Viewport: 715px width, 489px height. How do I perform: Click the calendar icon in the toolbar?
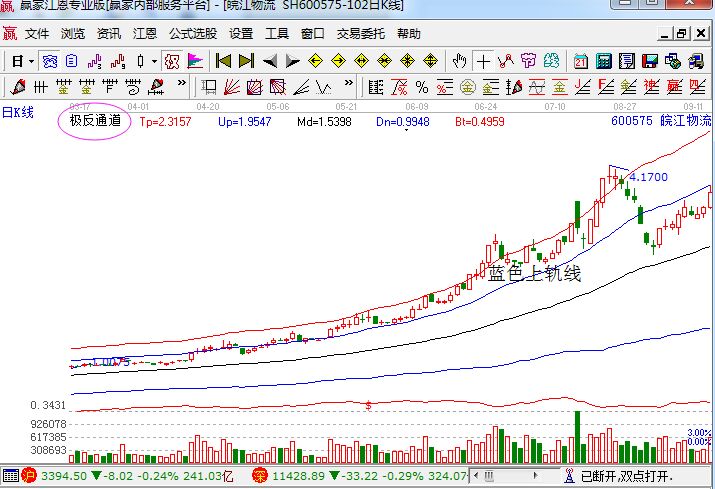pyautogui.click(x=580, y=61)
